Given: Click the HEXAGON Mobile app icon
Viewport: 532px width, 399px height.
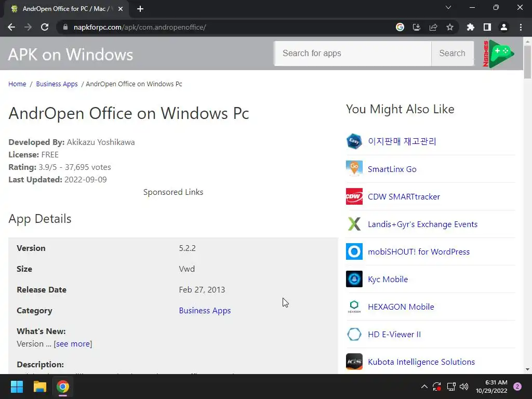Looking at the screenshot, I should (x=354, y=307).
